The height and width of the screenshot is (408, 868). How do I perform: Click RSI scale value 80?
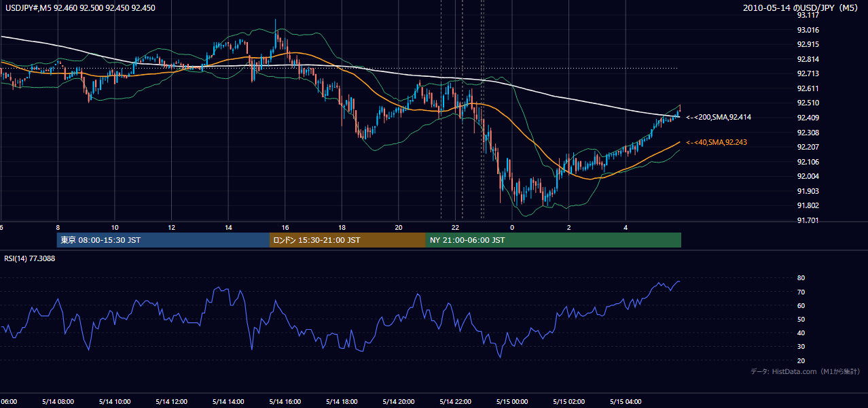click(x=801, y=278)
